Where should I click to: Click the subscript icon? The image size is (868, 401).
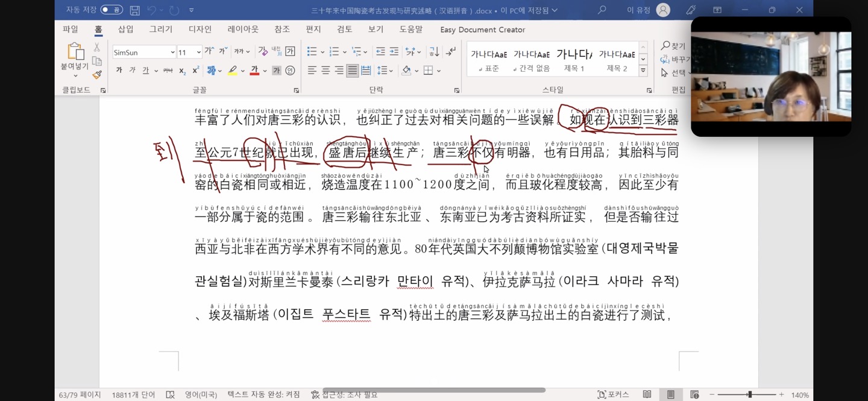pyautogui.click(x=182, y=71)
